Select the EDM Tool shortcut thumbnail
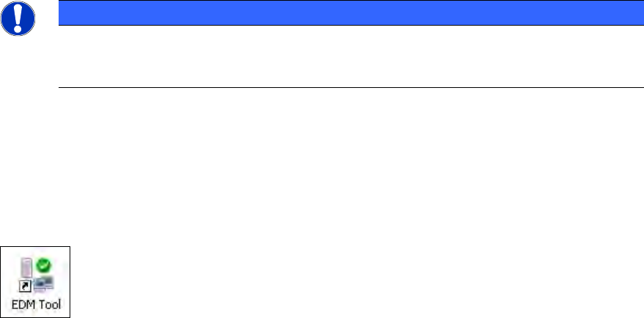 coord(35,282)
